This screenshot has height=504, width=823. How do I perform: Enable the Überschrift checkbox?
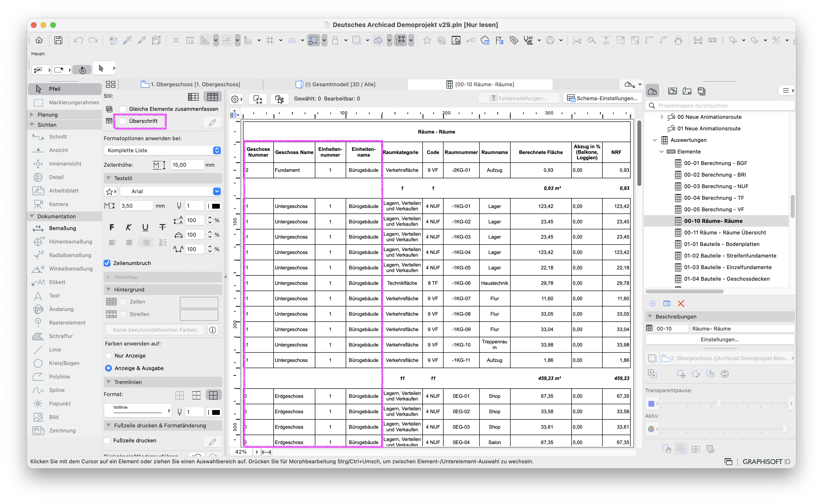point(123,121)
